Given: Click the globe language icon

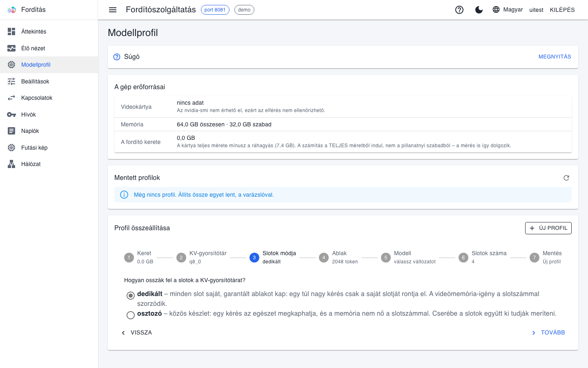Looking at the screenshot, I should tap(496, 9).
